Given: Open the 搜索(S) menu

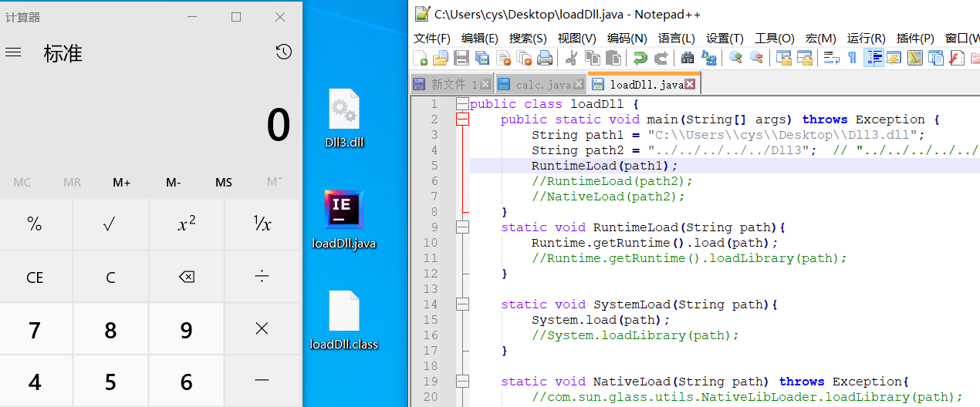Looking at the screenshot, I should [x=528, y=38].
